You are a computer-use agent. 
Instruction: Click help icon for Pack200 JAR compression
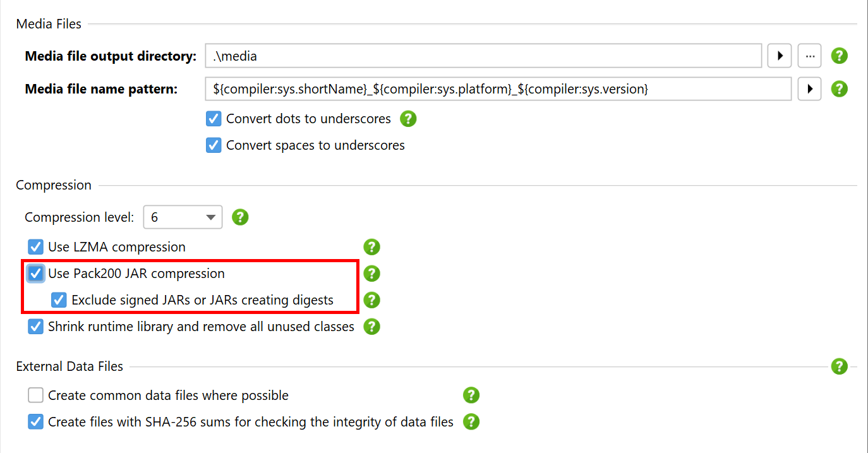(x=372, y=274)
